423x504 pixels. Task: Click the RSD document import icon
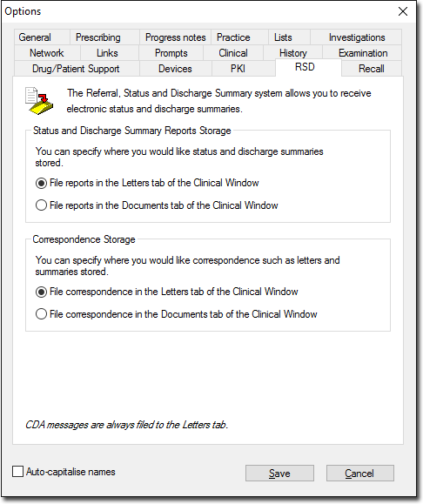tap(39, 101)
